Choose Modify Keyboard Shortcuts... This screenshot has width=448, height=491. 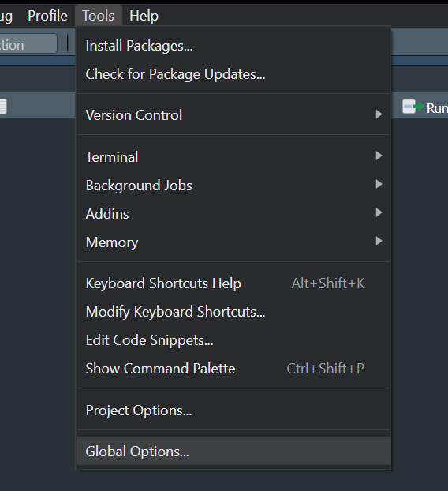coord(233,312)
